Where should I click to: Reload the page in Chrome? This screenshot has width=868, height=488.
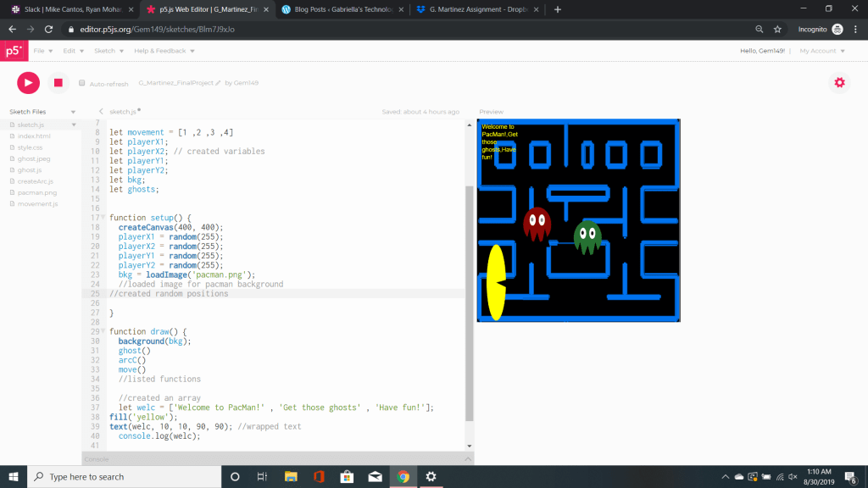48,29
